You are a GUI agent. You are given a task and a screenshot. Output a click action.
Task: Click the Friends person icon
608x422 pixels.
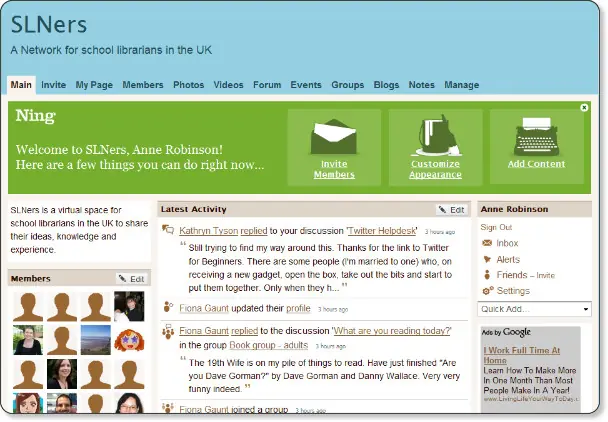pyautogui.click(x=487, y=275)
